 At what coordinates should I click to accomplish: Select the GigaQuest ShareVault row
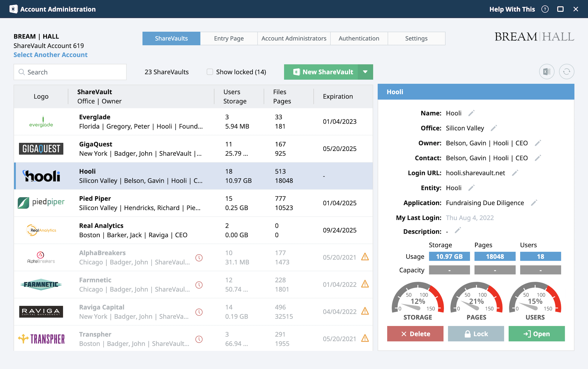pyautogui.click(x=193, y=149)
